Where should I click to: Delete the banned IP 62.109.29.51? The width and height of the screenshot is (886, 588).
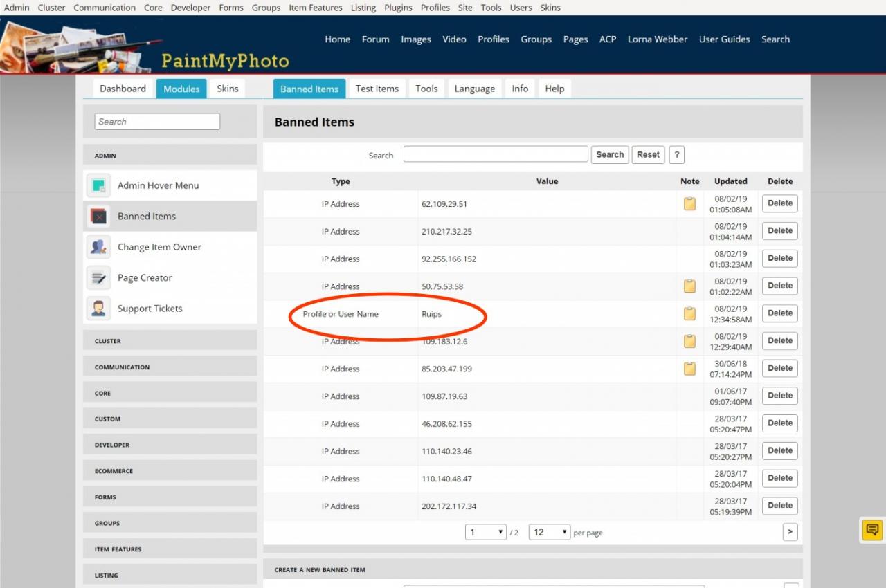(780, 203)
